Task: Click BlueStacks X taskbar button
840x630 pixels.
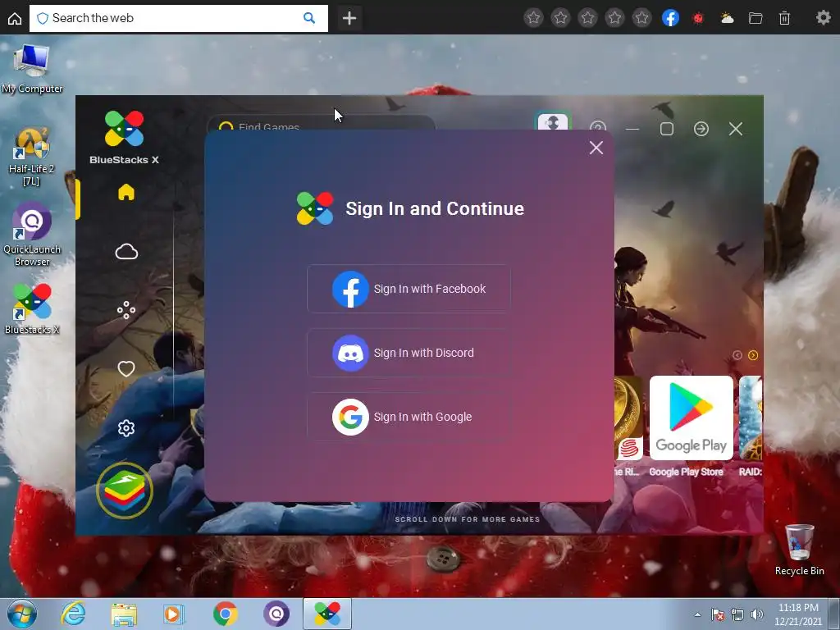Action: point(327,614)
